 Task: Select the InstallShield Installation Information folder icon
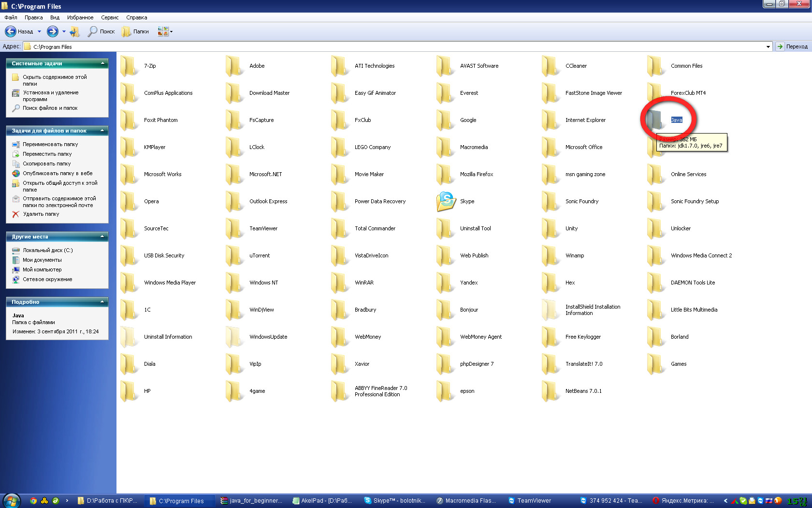click(x=551, y=310)
